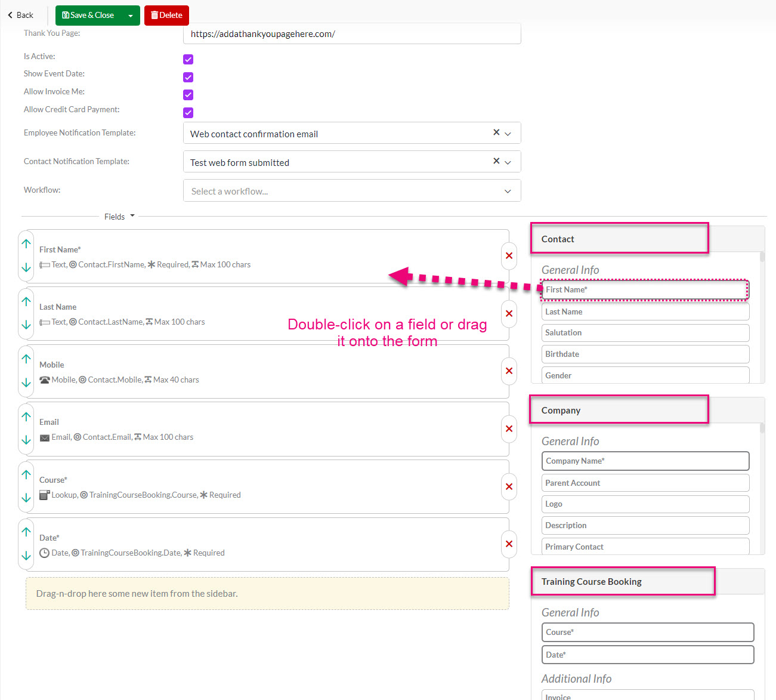This screenshot has height=700, width=776.
Task: Select Description in Company sidebar
Action: 645,525
